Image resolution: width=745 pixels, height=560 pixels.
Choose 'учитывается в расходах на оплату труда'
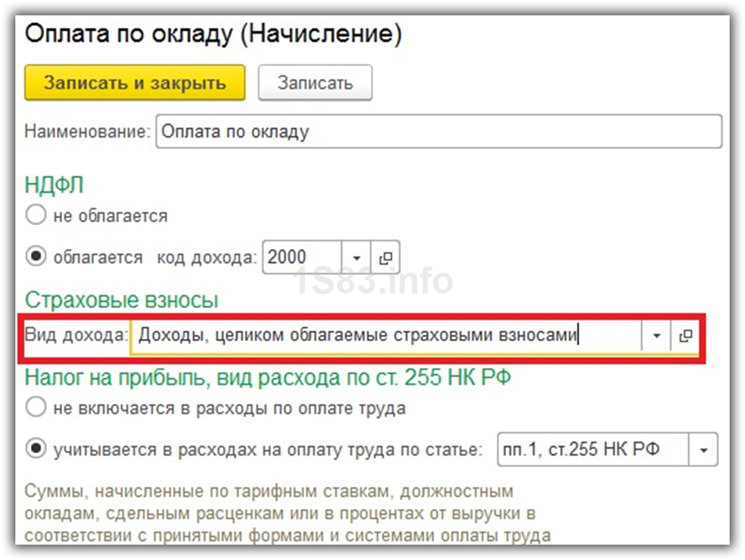coord(36,449)
